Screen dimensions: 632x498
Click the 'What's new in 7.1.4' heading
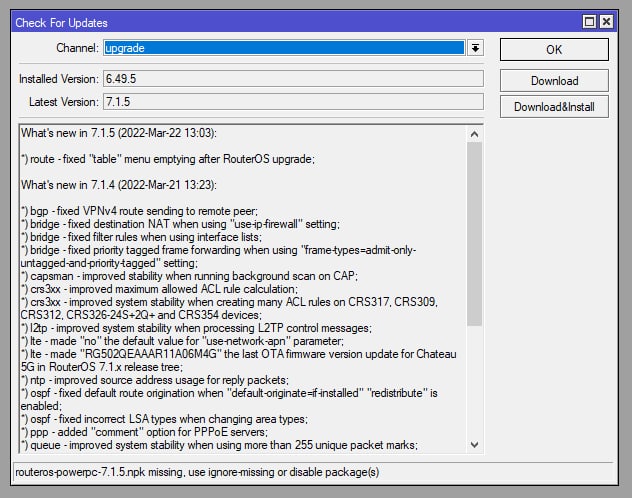[118, 185]
